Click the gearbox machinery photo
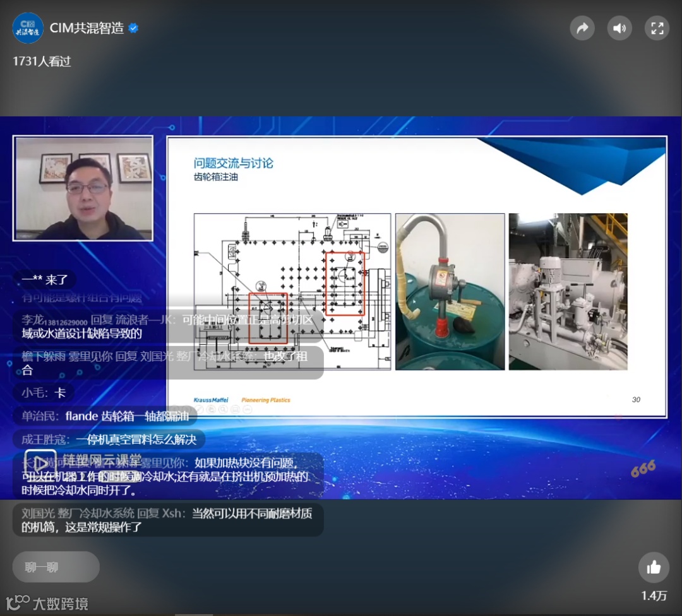 568,291
